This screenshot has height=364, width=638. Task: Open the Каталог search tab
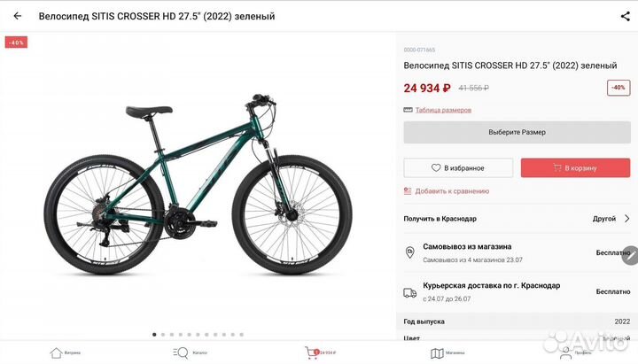[x=190, y=352]
